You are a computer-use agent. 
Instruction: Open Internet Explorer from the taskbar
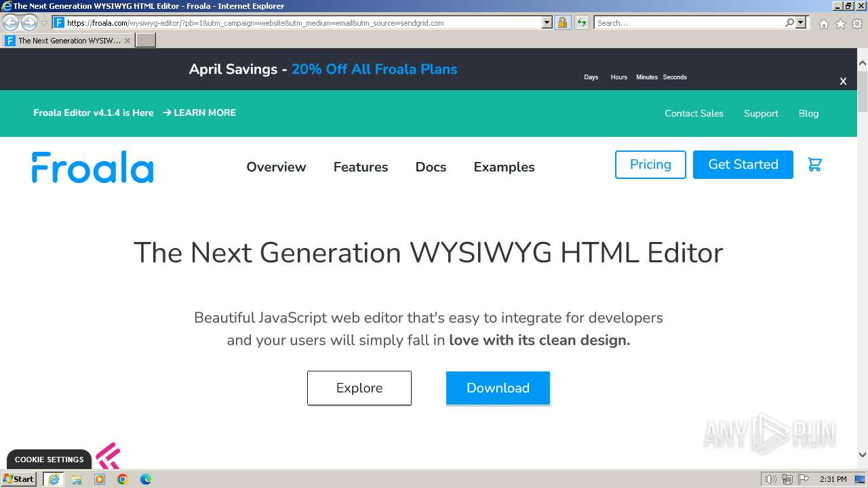pos(53,479)
